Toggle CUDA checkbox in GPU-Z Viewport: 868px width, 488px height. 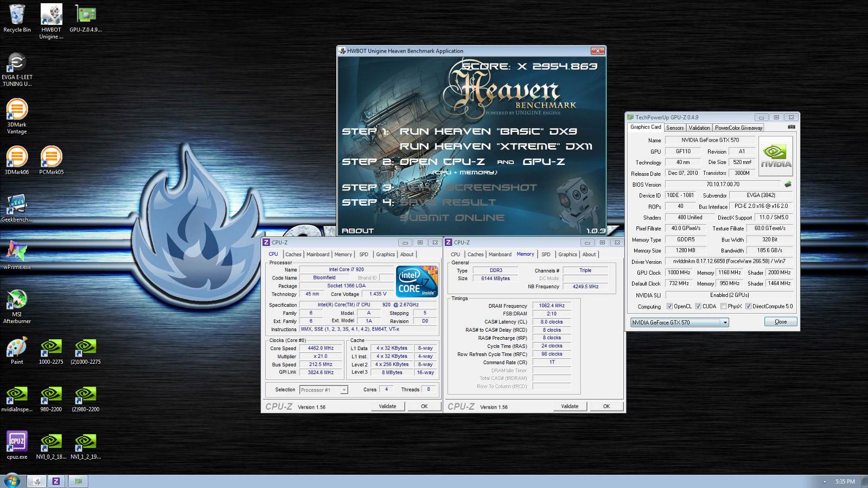(x=698, y=306)
